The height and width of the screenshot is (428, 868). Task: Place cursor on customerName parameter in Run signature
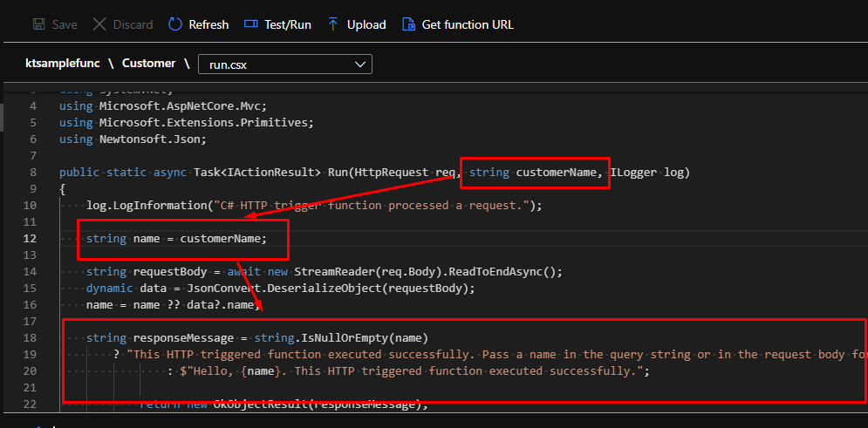coord(557,173)
